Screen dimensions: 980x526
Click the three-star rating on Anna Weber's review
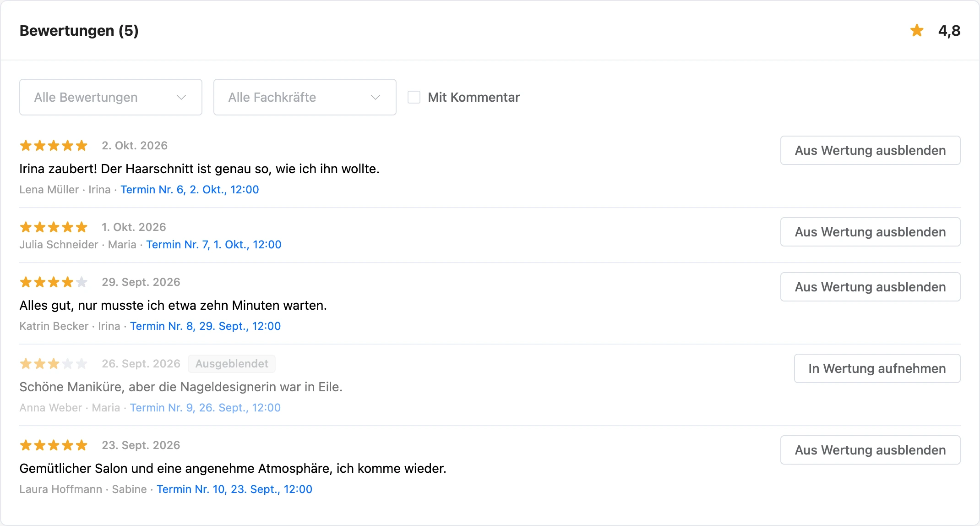[x=54, y=364]
